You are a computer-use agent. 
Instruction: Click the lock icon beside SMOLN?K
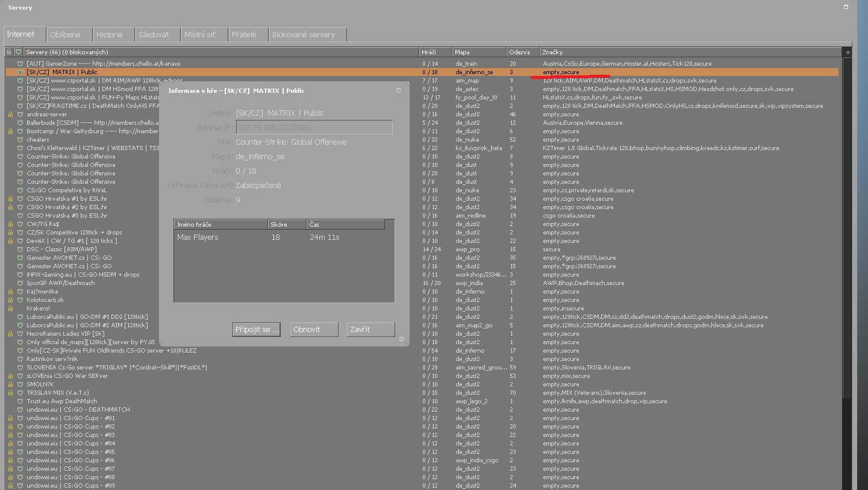point(10,384)
